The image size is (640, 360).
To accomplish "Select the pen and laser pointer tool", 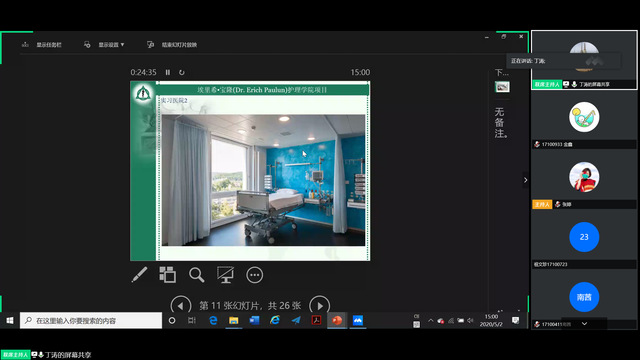I will point(139,275).
